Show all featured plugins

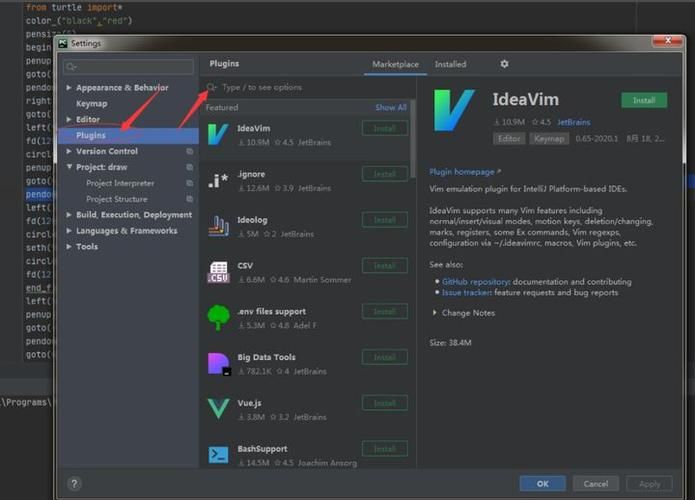click(390, 107)
